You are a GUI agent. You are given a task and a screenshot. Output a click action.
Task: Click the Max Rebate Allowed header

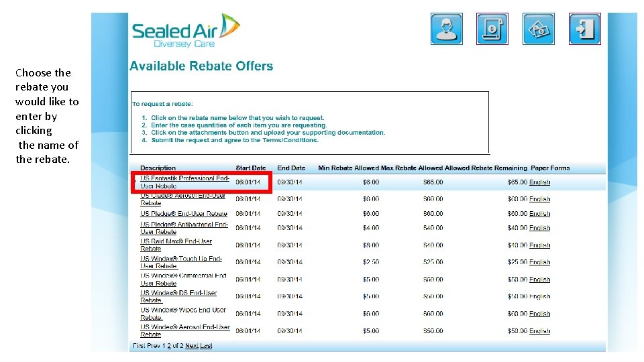(x=412, y=168)
